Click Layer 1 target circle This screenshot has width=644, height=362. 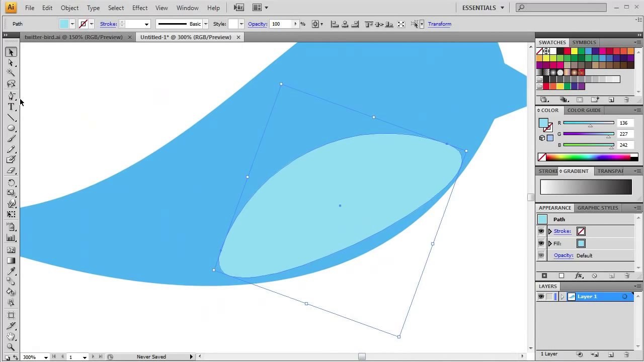pos(625,297)
